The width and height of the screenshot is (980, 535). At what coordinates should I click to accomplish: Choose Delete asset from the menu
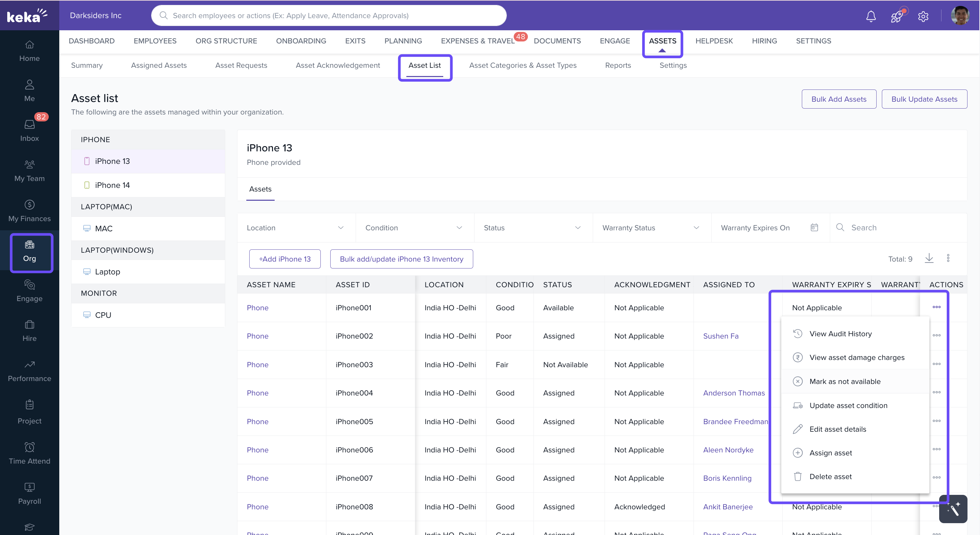(830, 476)
